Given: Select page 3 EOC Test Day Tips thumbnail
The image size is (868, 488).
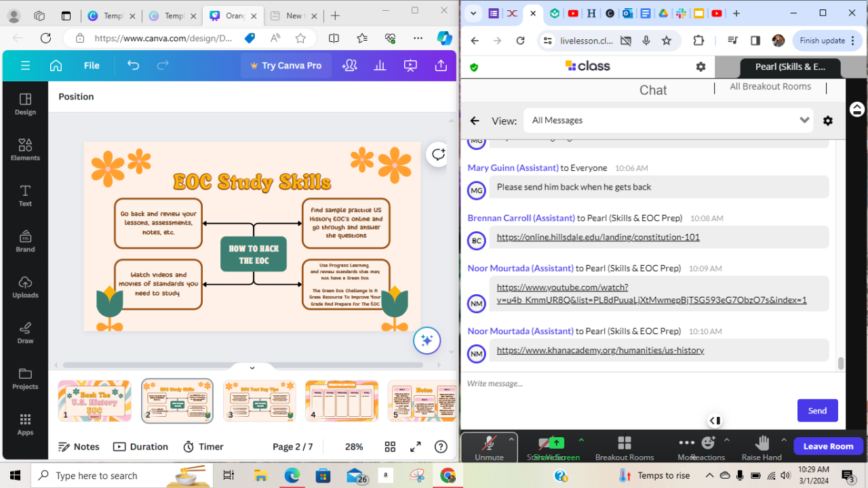Looking at the screenshot, I should click(x=259, y=401).
